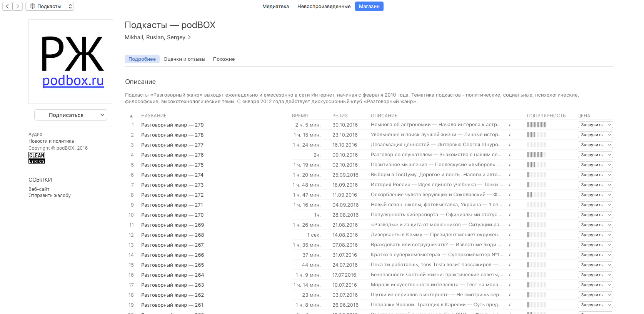Switch to the Медиатека tab
This screenshot has width=644, height=314.
tap(275, 7)
